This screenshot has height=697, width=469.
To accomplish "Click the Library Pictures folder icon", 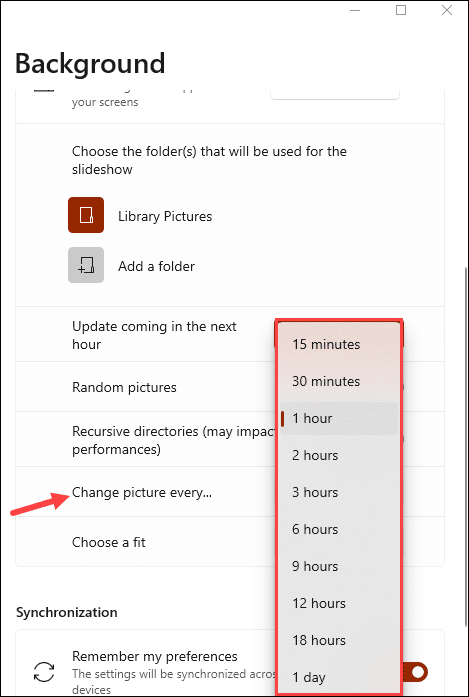I will pos(86,215).
